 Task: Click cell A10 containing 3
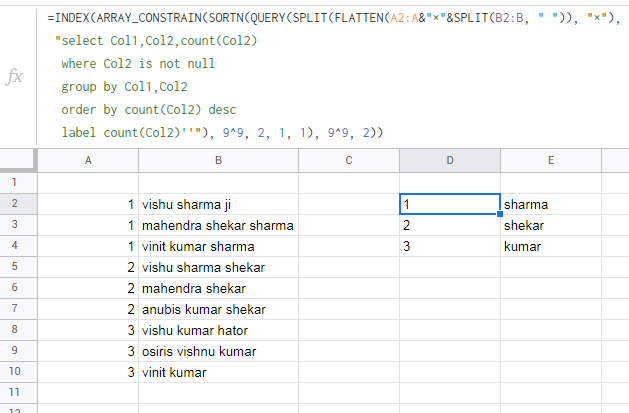[x=88, y=372]
